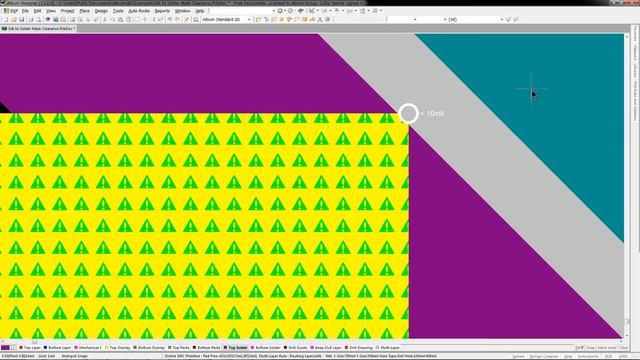Viewport: 640px width, 360px height.
Task: Click the Home page icon in the menu bar
Action: tap(300, 11)
